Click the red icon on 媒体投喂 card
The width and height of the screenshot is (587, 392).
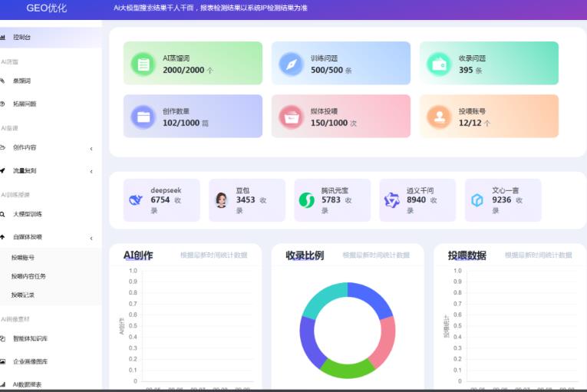(291, 117)
